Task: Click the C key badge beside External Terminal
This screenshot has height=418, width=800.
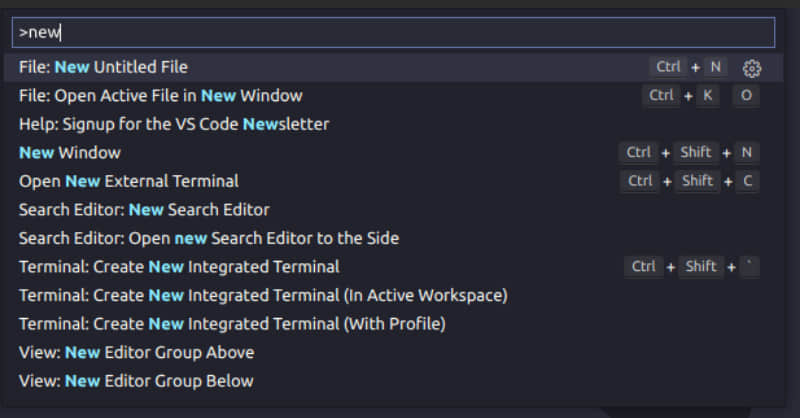Action: [x=746, y=181]
